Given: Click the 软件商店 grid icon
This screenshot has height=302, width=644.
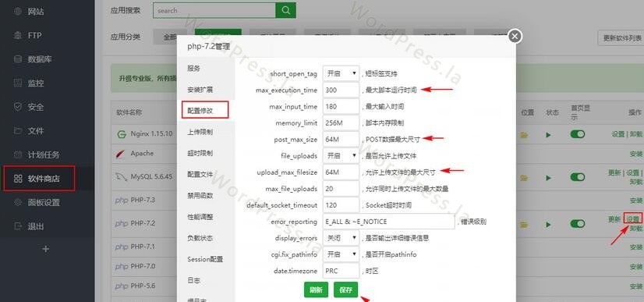Looking at the screenshot, I should pos(18,179).
